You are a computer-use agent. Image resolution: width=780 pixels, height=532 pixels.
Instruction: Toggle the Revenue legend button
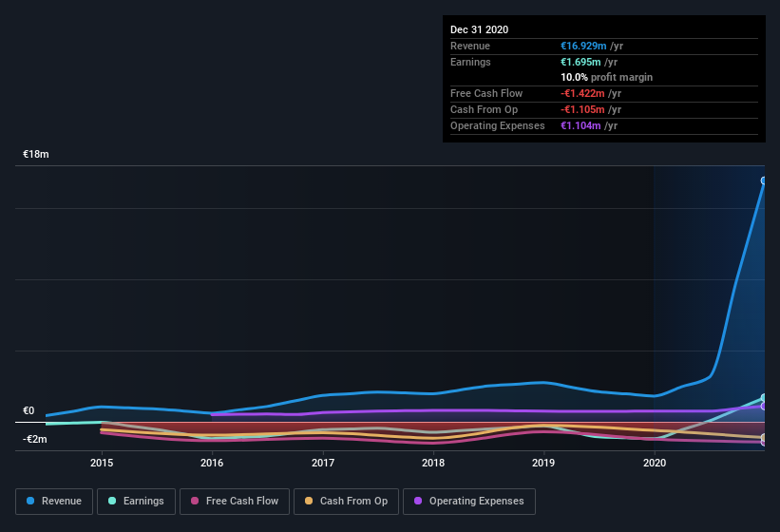54,502
